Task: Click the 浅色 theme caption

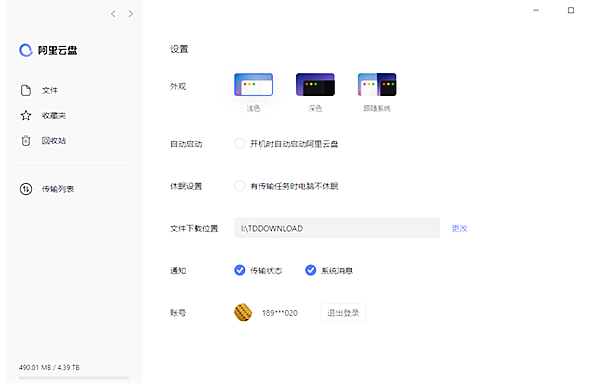Action: pos(253,108)
